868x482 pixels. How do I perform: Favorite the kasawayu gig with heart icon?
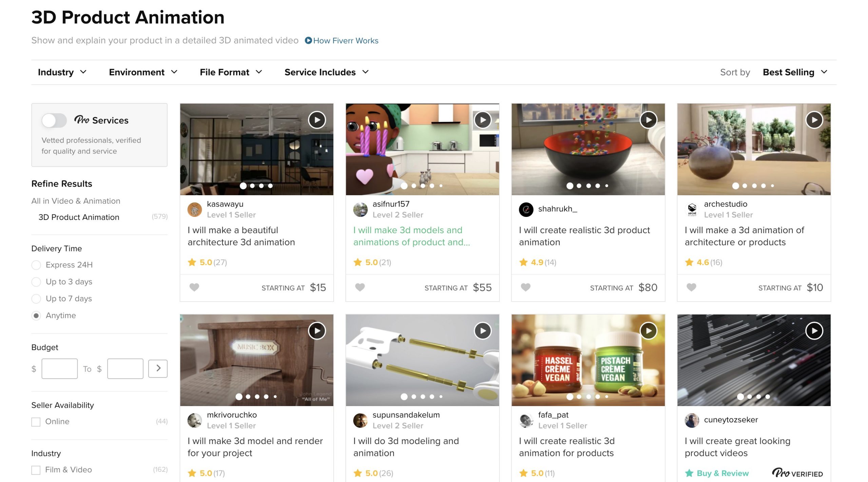point(194,287)
